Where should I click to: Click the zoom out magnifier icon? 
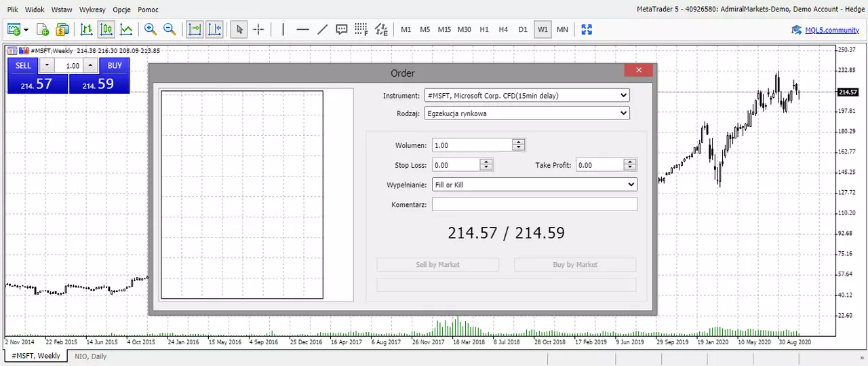(x=170, y=29)
